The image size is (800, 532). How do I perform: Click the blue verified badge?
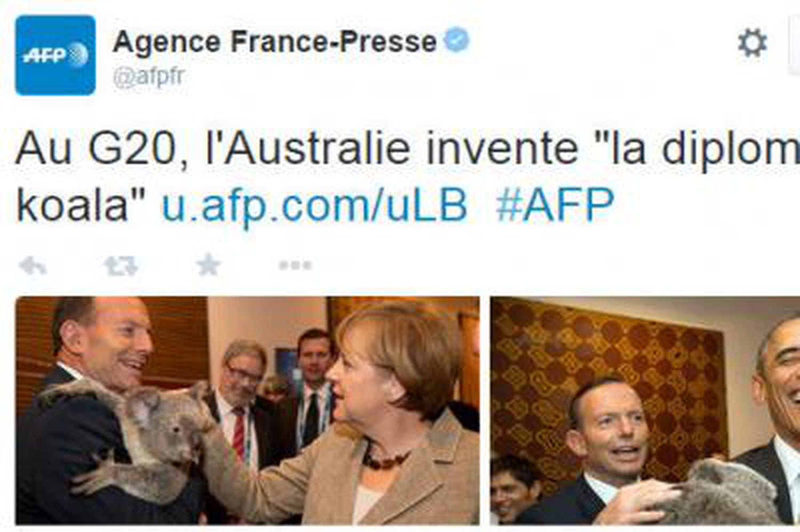pos(457,40)
